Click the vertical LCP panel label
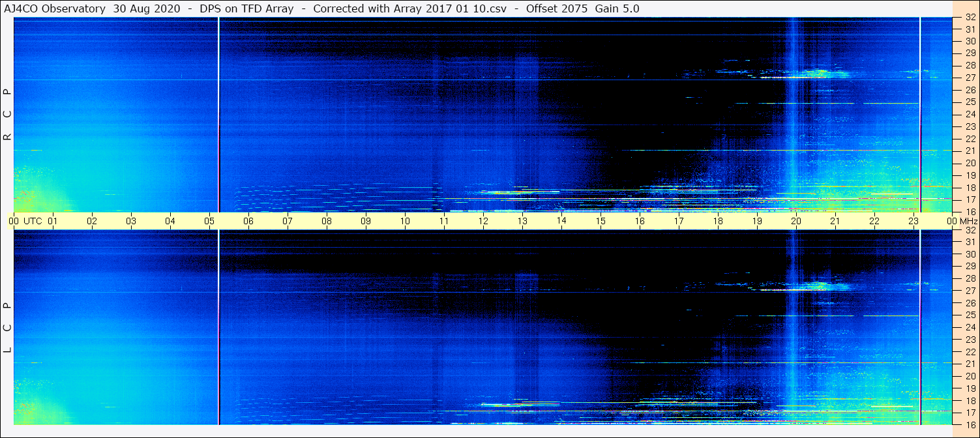Image resolution: width=980 pixels, height=438 pixels. tap(8, 328)
